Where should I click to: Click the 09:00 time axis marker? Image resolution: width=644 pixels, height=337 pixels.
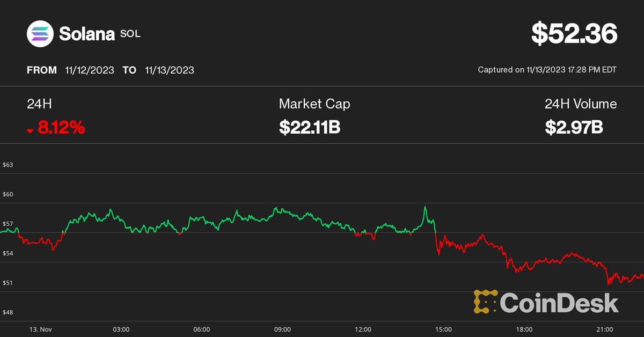click(282, 329)
